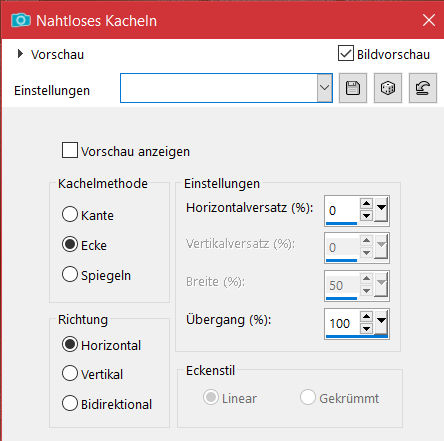The height and width of the screenshot is (441, 444).
Task: Select the Kante tiling method
Action: point(70,214)
